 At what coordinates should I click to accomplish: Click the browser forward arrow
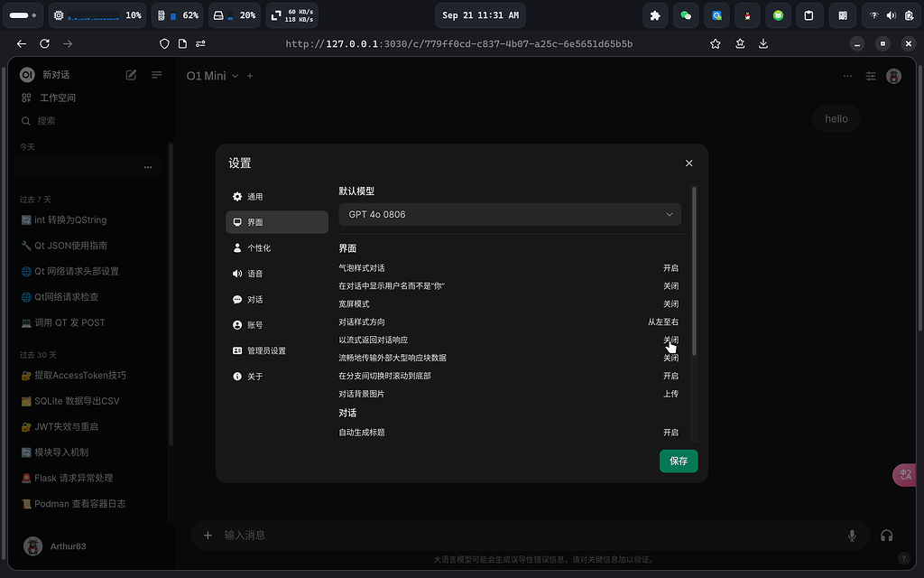[68, 43]
